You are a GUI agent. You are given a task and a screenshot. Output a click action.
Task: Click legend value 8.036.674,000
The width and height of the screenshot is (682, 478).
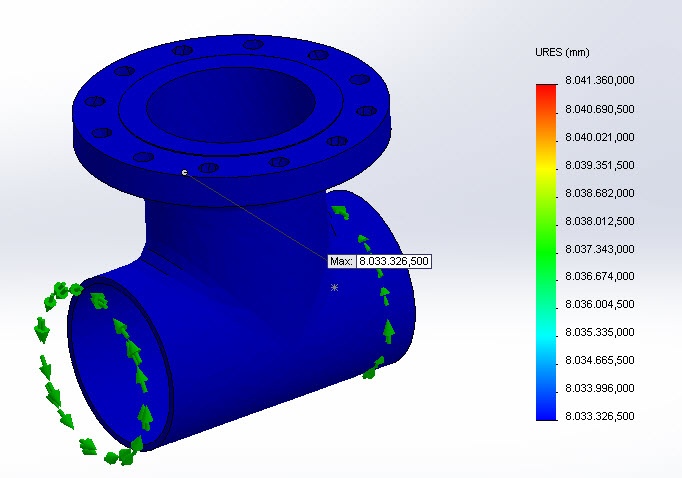pyautogui.click(x=600, y=276)
